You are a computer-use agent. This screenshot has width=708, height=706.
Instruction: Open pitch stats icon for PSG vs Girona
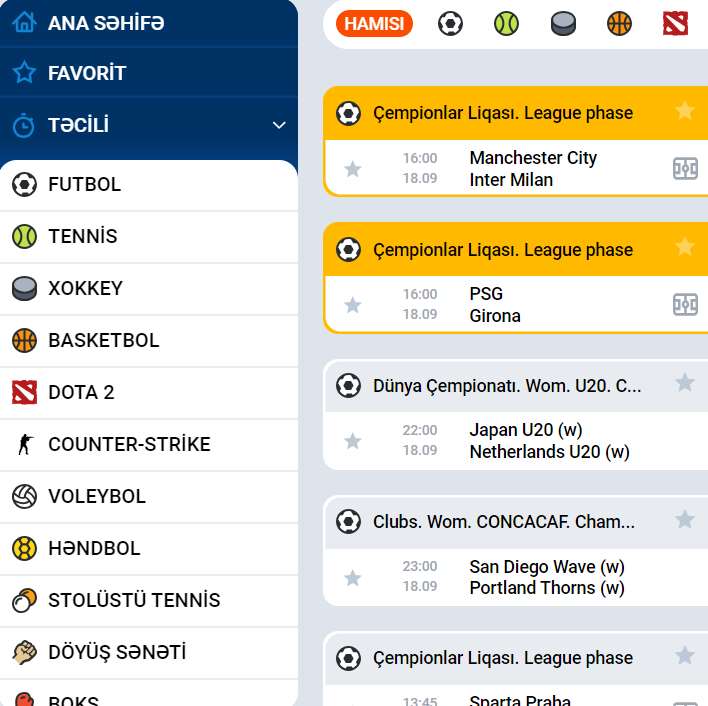point(685,304)
